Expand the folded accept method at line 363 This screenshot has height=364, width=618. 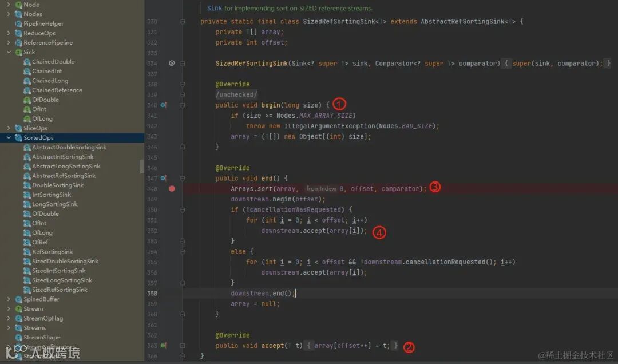[183, 346]
